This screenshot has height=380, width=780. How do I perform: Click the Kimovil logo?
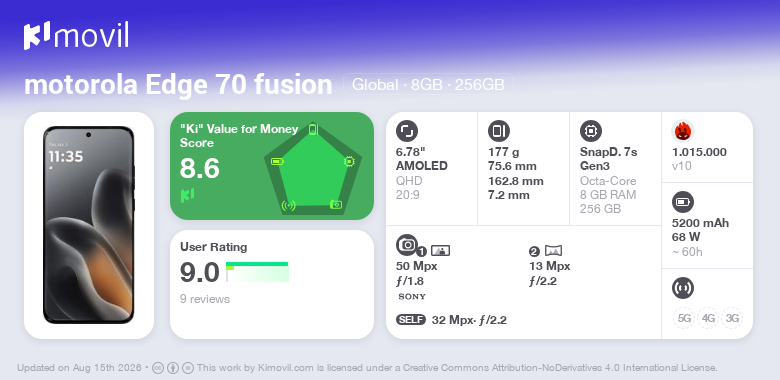(x=77, y=36)
